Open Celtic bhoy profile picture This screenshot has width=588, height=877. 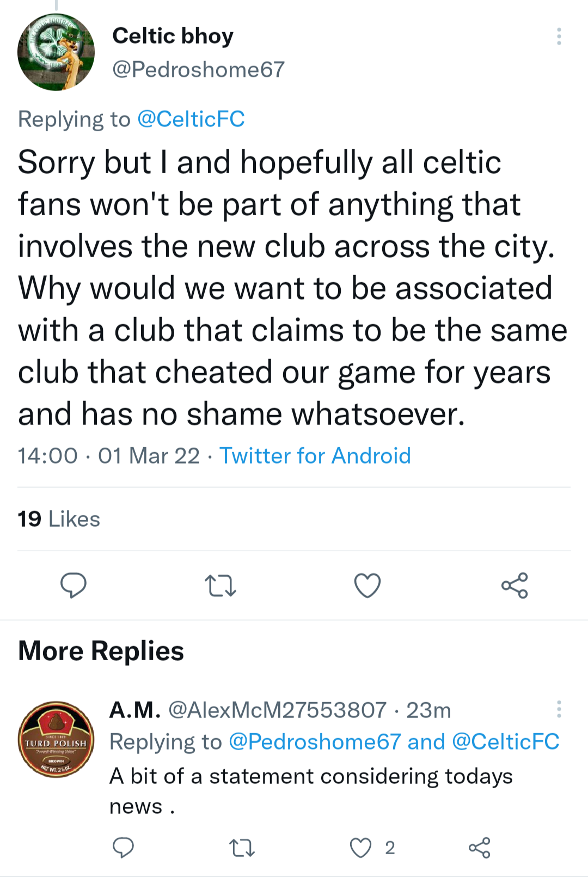click(56, 52)
